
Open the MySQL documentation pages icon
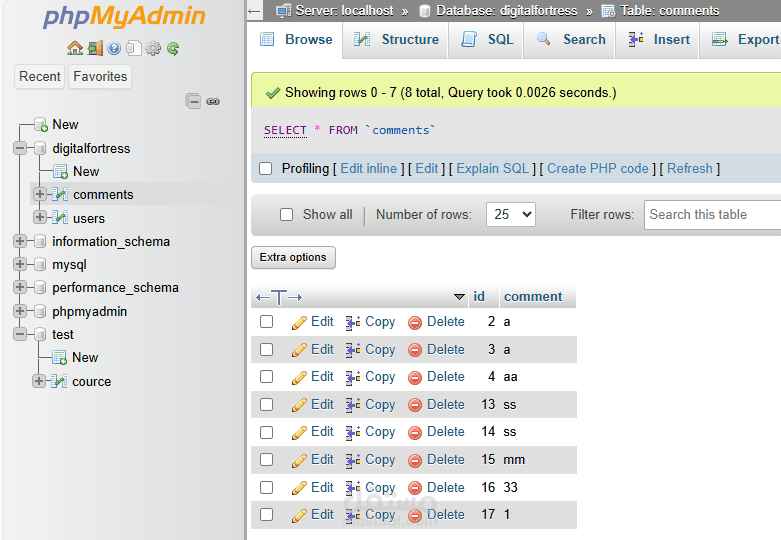coord(133,48)
